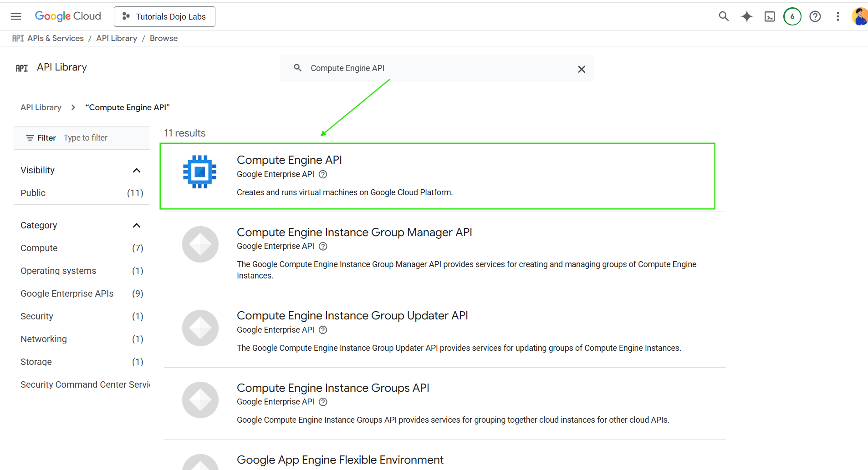
Task: Open the three-dot settings menu
Action: (x=837, y=16)
